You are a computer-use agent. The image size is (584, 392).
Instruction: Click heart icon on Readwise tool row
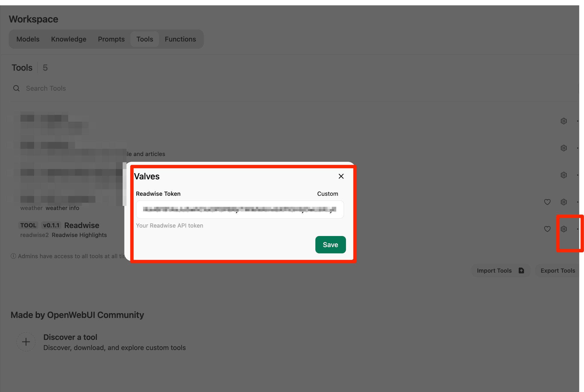click(547, 229)
